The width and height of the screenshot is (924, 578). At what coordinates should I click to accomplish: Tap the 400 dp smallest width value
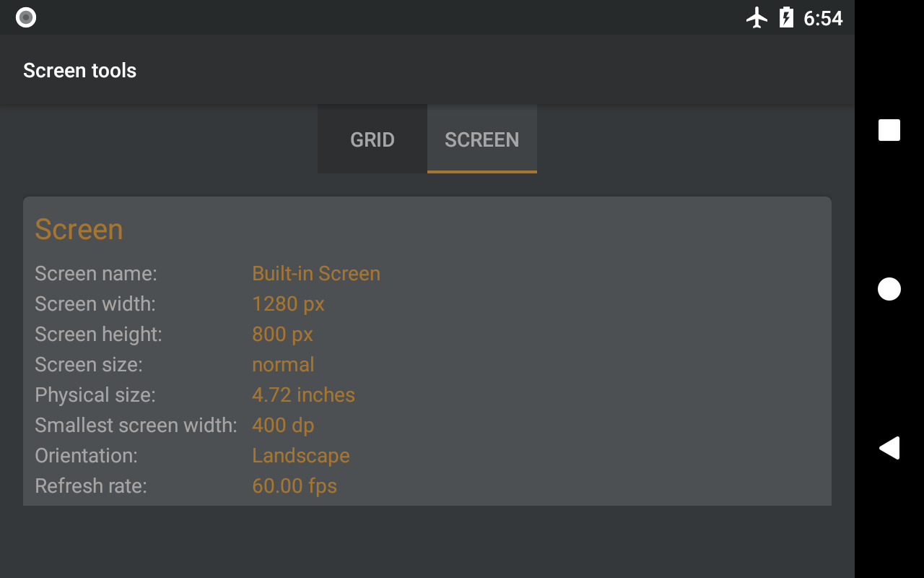coord(283,426)
